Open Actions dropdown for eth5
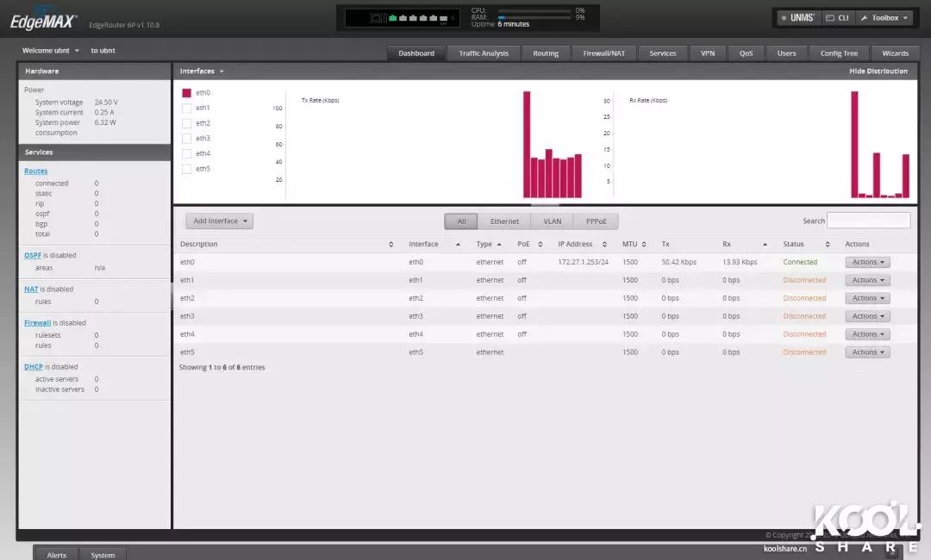931x560 pixels. click(867, 352)
